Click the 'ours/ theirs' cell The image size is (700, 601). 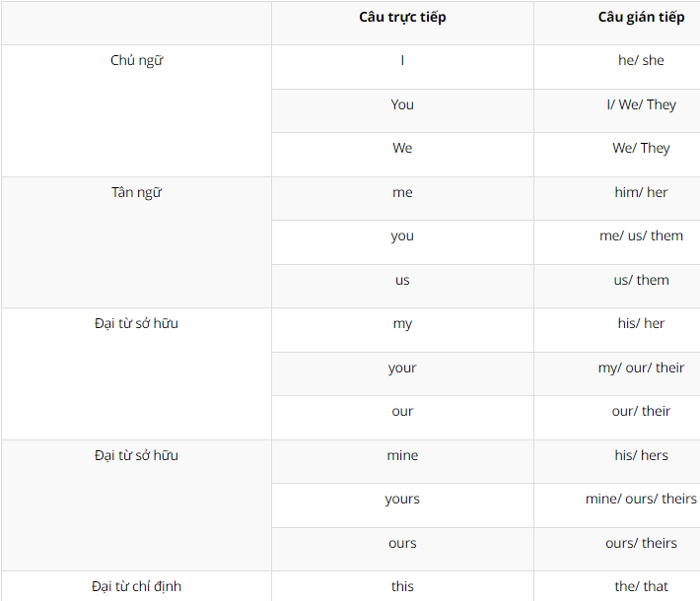(641, 543)
